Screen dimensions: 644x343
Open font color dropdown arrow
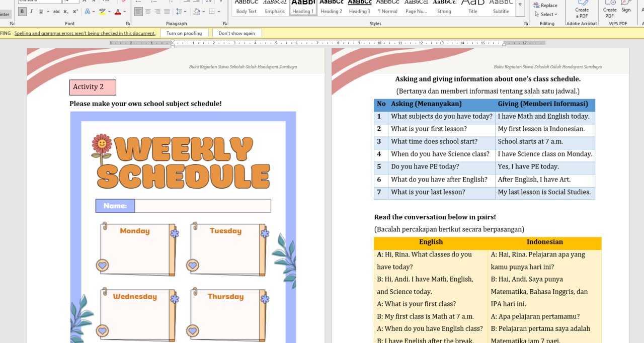[x=124, y=11]
